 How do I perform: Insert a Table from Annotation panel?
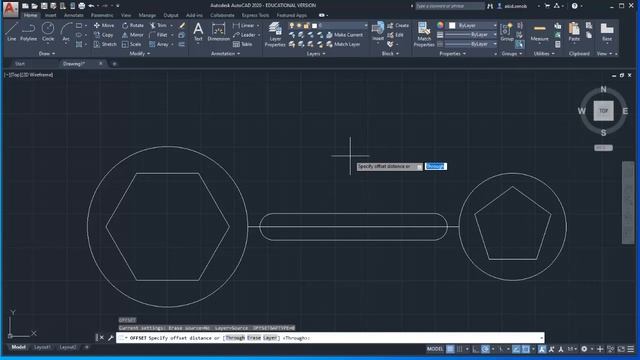click(242, 44)
